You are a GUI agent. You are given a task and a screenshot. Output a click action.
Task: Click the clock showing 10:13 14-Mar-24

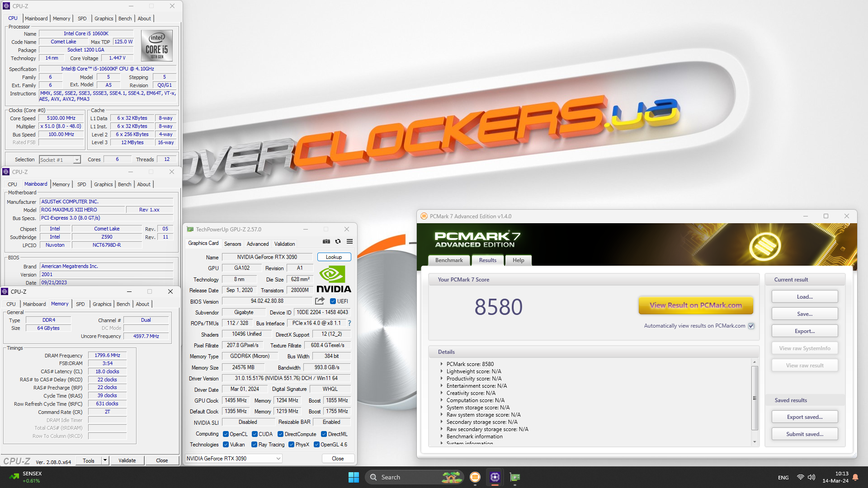[x=835, y=477]
